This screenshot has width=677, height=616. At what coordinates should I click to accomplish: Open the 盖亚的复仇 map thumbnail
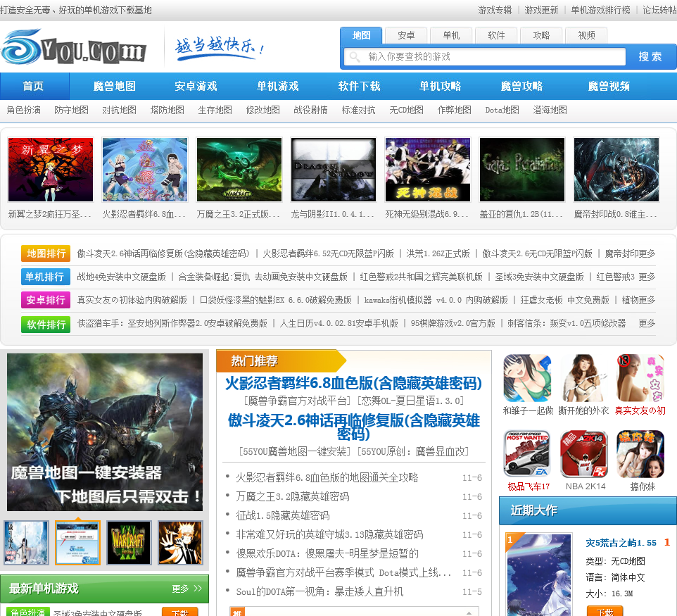tap(522, 170)
